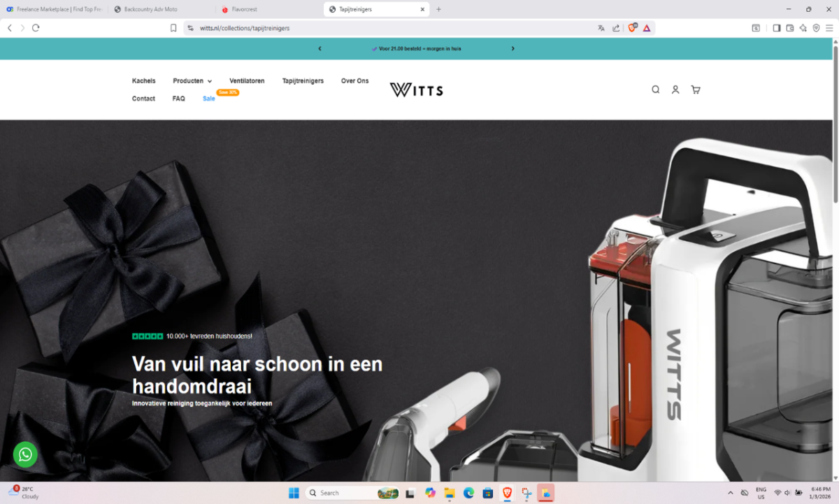Expand the Producten dropdown menu
This screenshot has width=839, height=504.
[x=192, y=81]
